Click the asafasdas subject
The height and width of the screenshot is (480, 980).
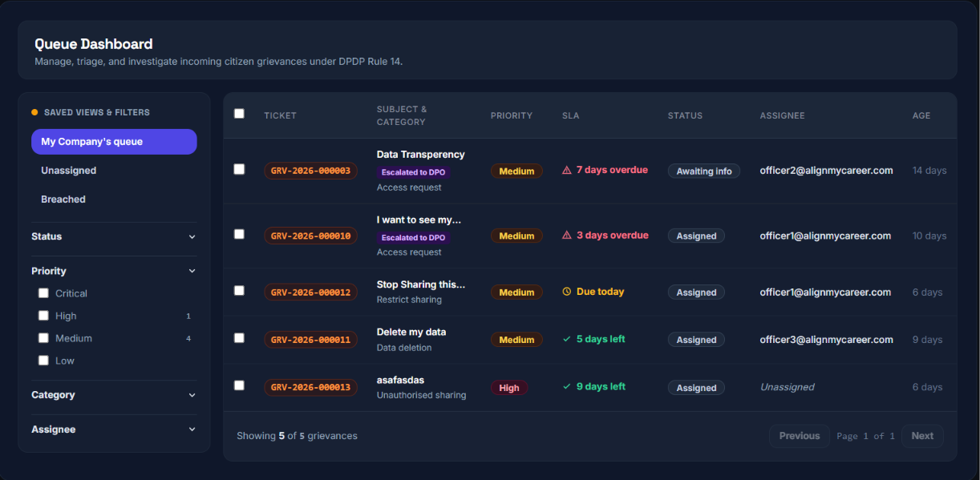tap(400, 380)
